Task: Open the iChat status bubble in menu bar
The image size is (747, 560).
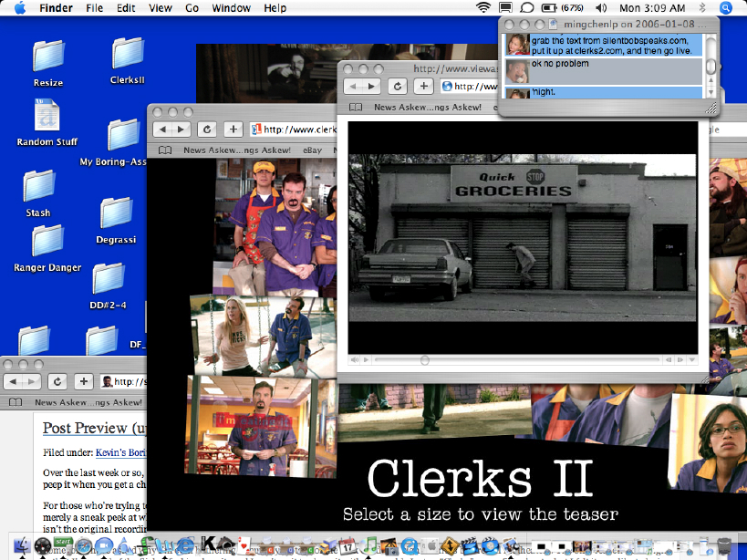Action: [526, 8]
